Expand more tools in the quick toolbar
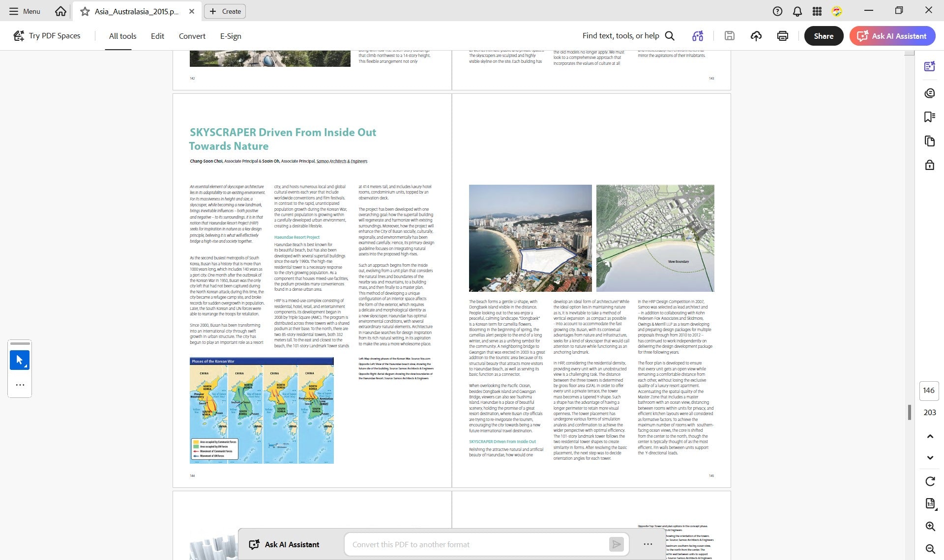This screenshot has height=560, width=944. (20, 385)
